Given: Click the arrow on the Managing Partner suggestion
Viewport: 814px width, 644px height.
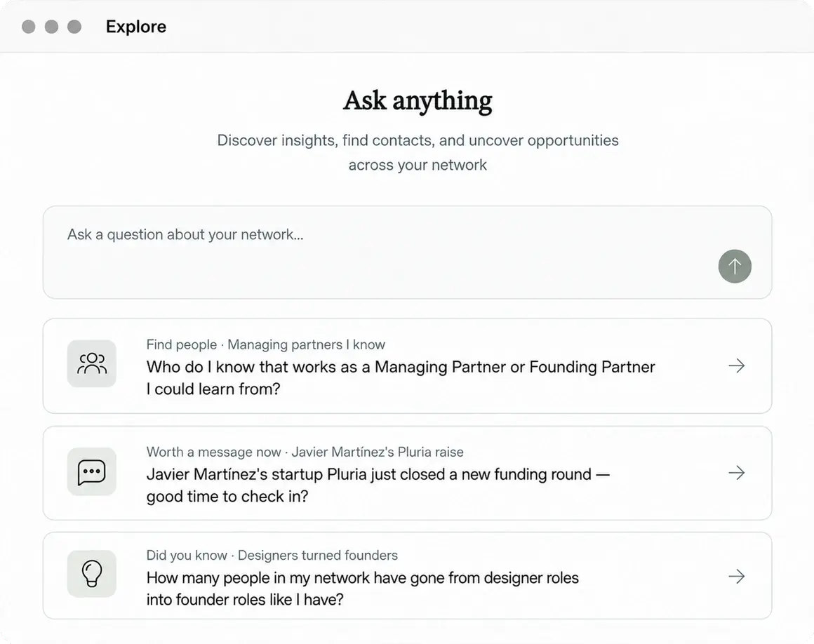Looking at the screenshot, I should [x=736, y=366].
